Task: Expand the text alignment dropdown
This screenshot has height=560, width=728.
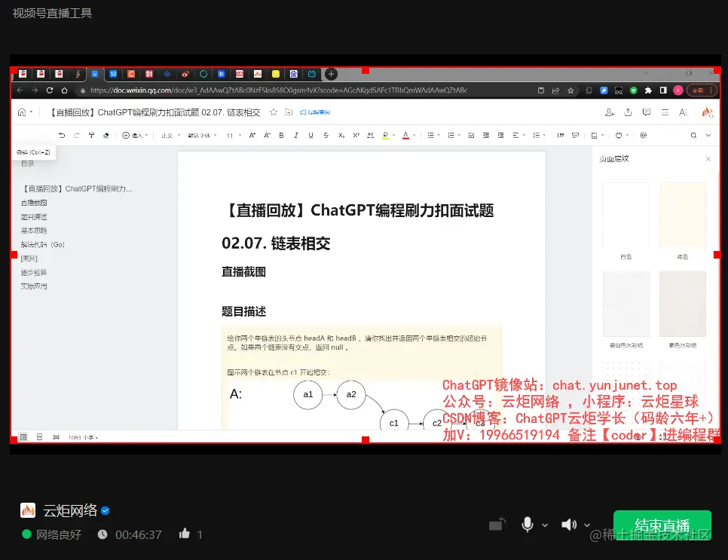Action: click(523, 135)
